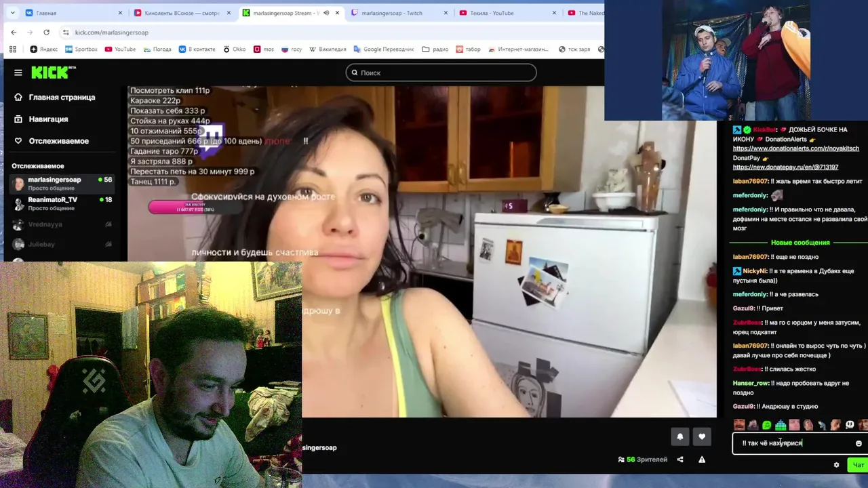Click the browser back arrow

pos(14,32)
